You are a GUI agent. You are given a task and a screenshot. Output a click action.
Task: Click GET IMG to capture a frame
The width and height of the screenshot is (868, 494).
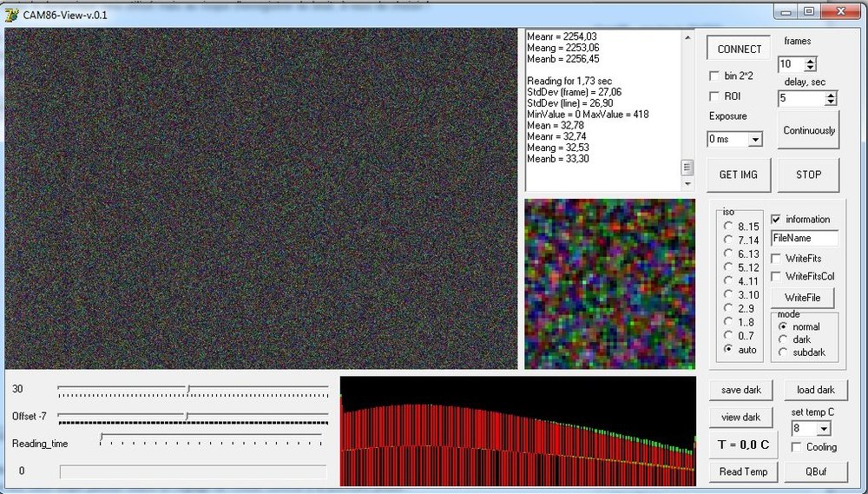pos(739,175)
